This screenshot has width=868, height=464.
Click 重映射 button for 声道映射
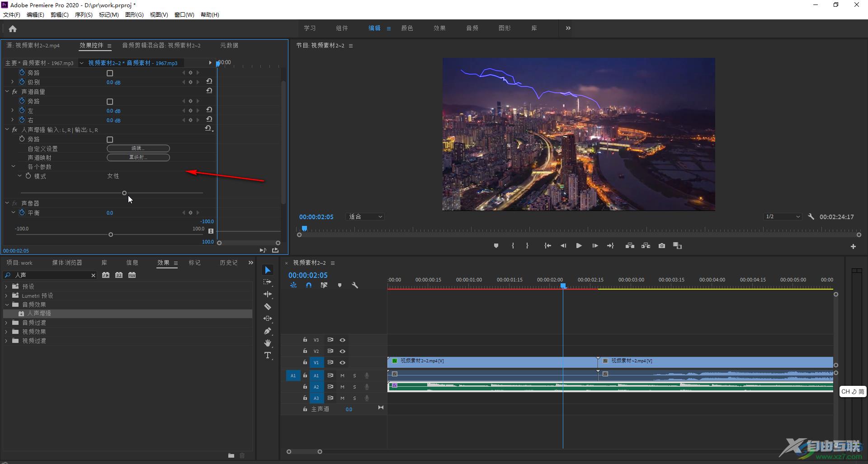[x=138, y=158]
